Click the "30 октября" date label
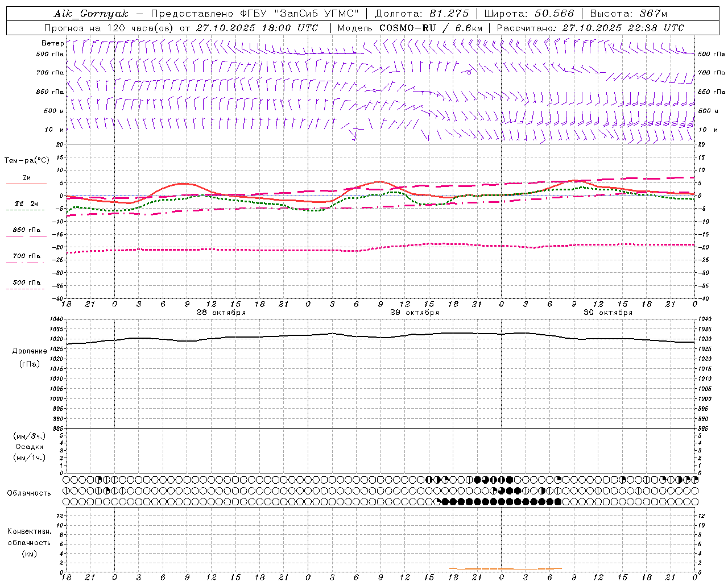Viewport: 728px width, 582px height. coord(608,313)
